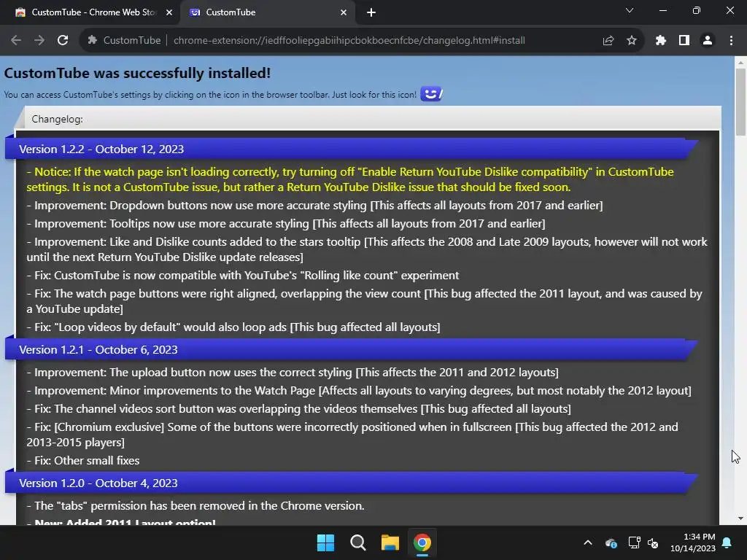Reload the CustomTube changelog page
The width and height of the screenshot is (747, 560).
(x=63, y=41)
